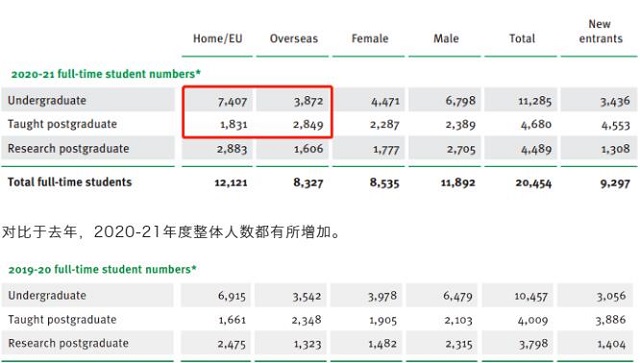Select the Taught postgraduate label in 2019-20 table
The width and height of the screenshot is (640, 363).
pyautogui.click(x=62, y=320)
